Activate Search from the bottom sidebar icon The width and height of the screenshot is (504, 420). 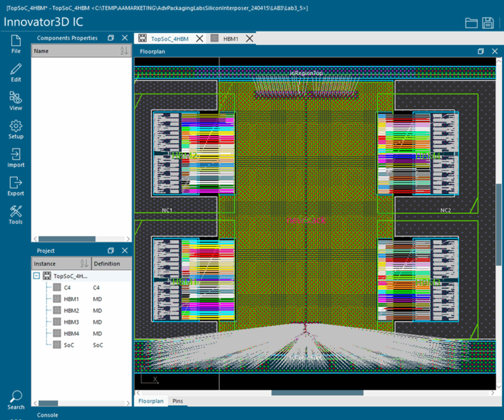15,399
